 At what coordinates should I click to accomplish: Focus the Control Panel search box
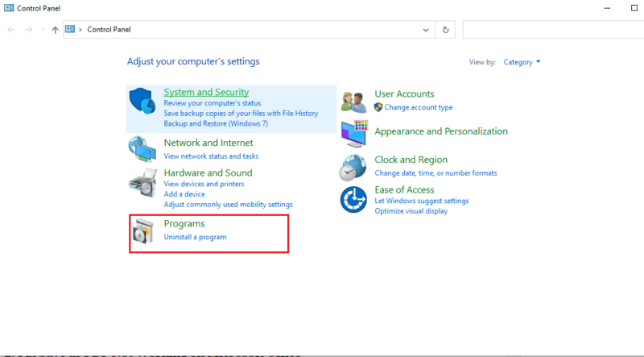pos(553,30)
